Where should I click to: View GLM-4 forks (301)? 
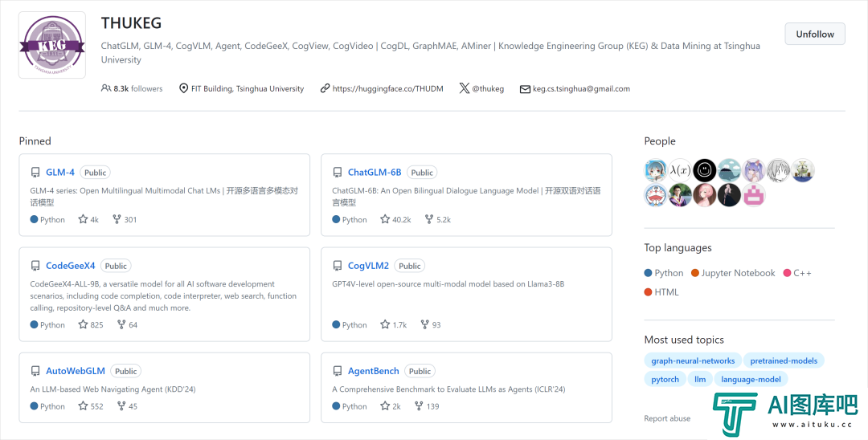pos(125,219)
